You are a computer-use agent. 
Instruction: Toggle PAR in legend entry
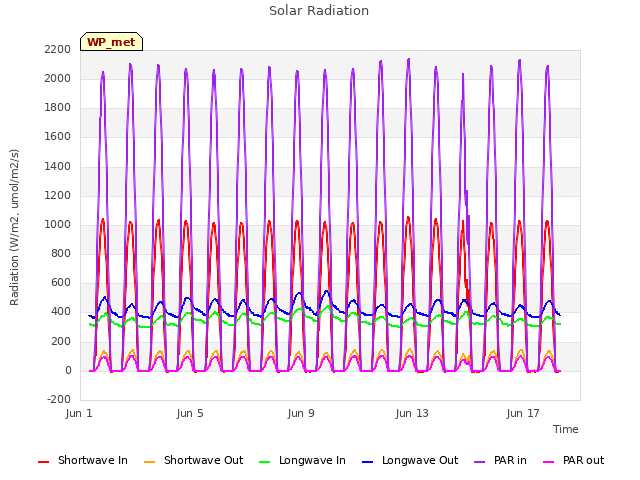500,461
